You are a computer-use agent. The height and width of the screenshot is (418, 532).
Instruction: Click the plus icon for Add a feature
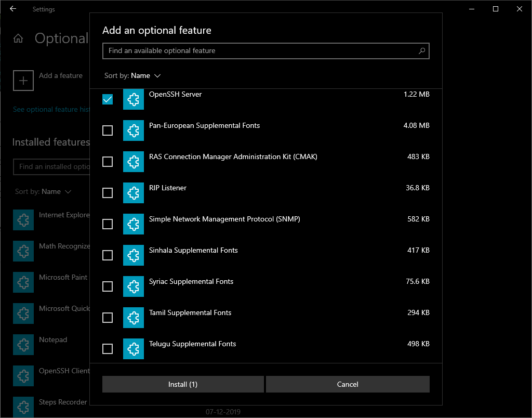23,81
